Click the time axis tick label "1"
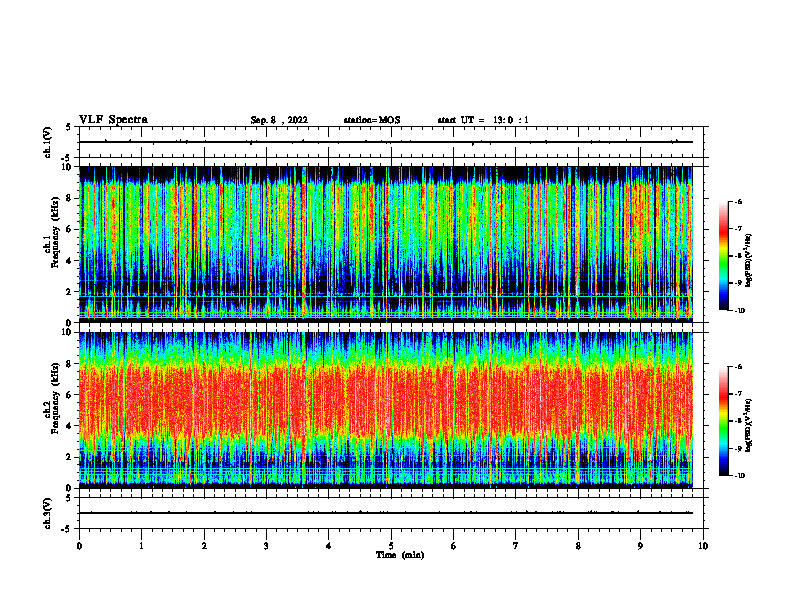This screenshot has width=792, height=612. [141, 546]
